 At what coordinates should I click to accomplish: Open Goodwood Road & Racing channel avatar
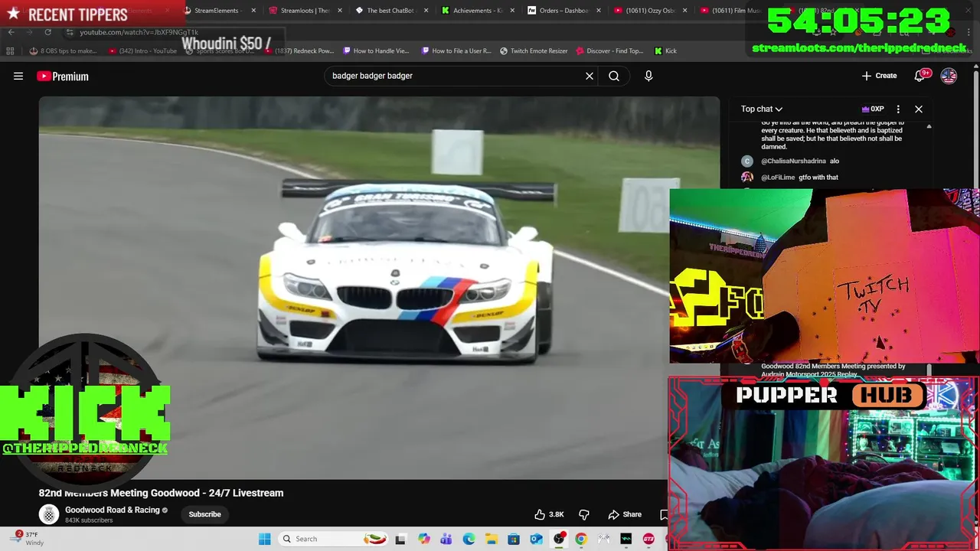tap(49, 514)
